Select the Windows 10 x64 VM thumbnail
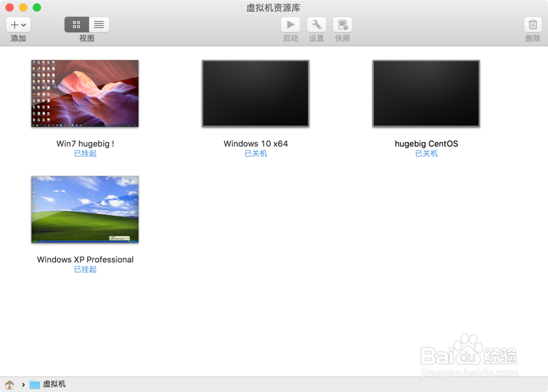This screenshot has height=392, width=548. pyautogui.click(x=255, y=93)
